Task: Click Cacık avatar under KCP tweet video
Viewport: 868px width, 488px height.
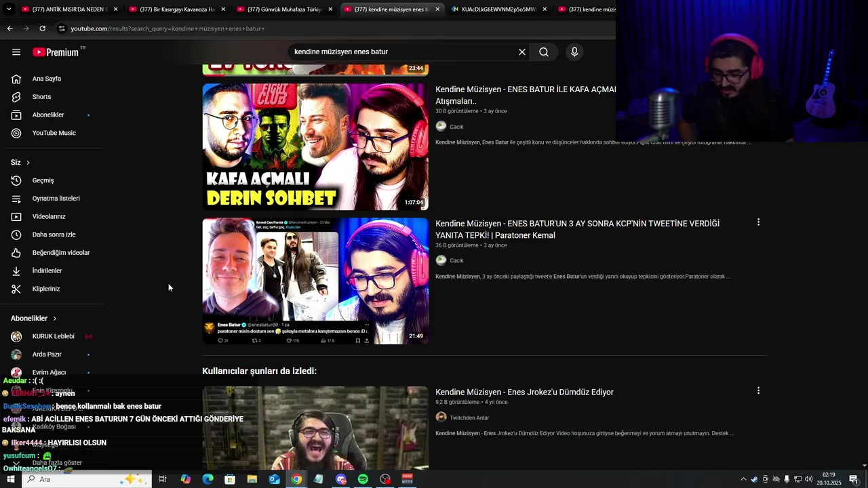Action: coord(441,260)
